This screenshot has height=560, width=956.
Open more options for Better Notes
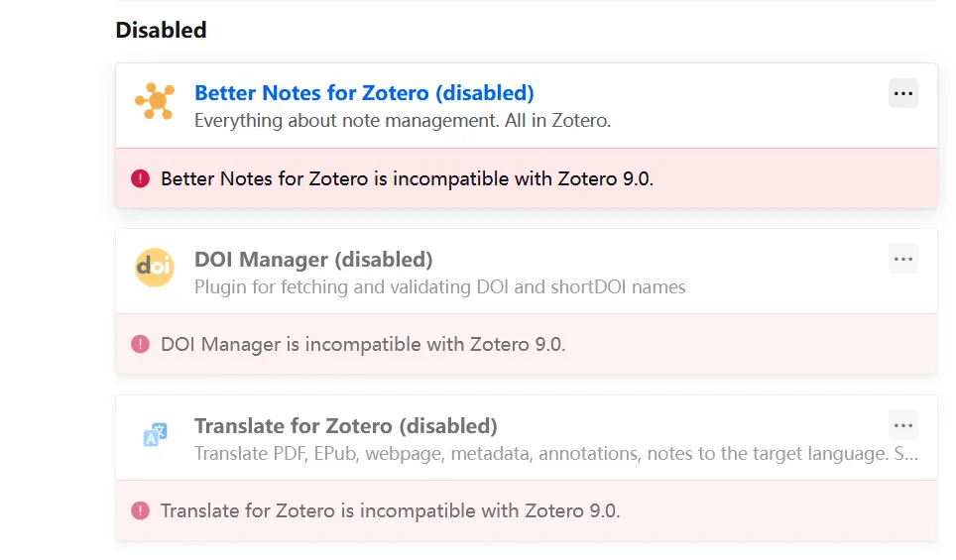pyautogui.click(x=902, y=93)
